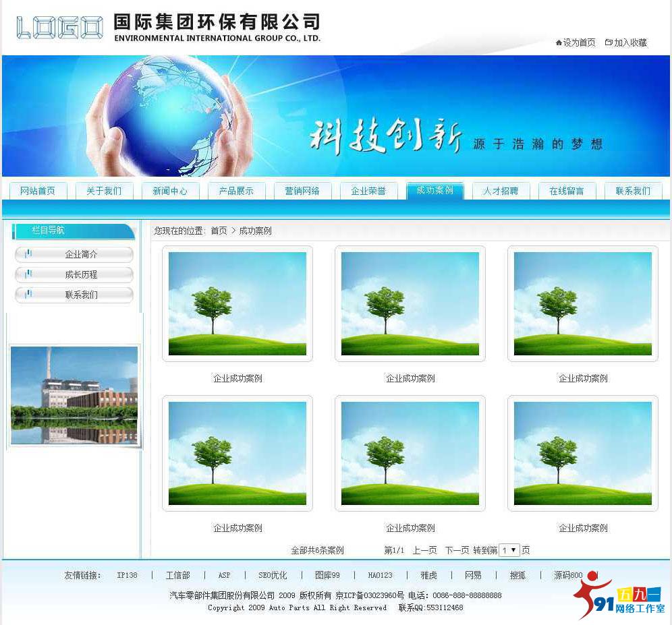Switch to the 企业荣誉 navigation tab

pos(368,191)
